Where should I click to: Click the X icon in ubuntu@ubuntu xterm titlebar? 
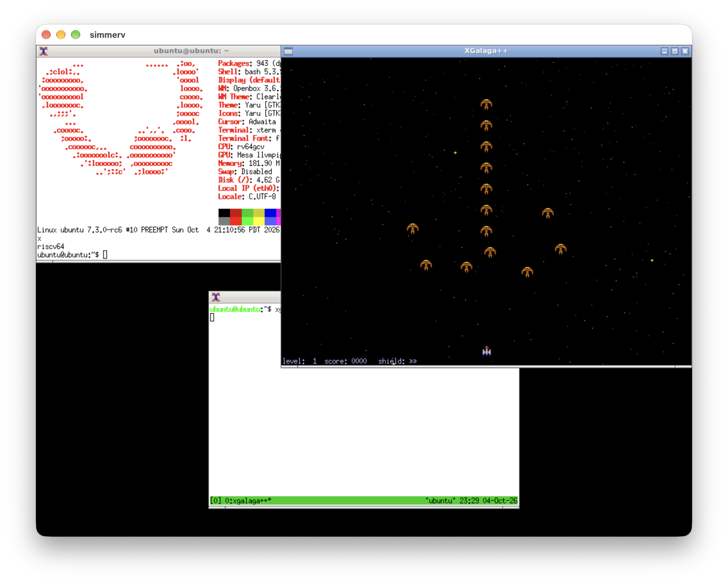coord(44,51)
